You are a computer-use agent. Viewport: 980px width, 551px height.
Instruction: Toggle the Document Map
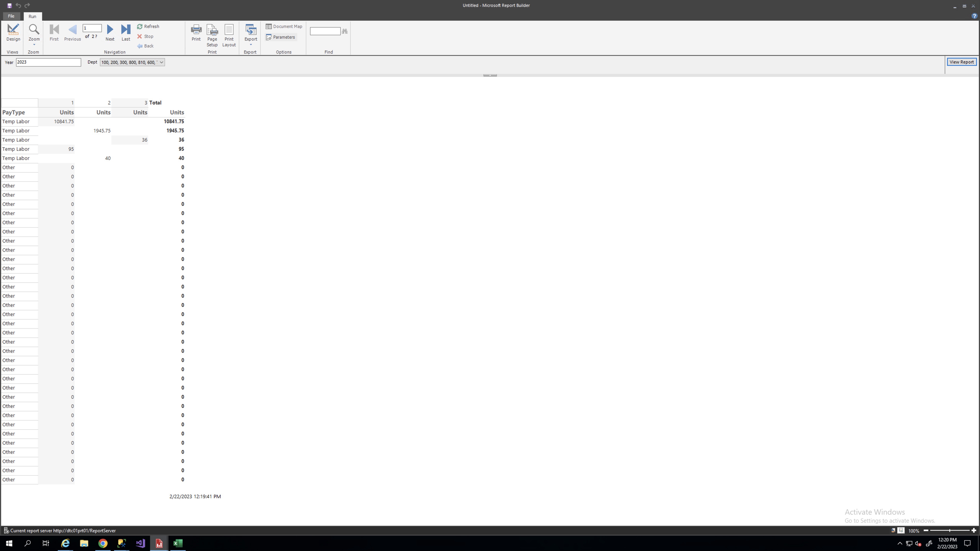[284, 27]
